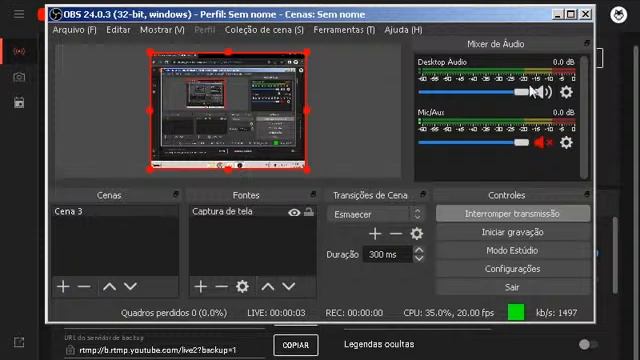640x360 pixels.
Task: Open the Coleção de cena (S) menu
Action: (264, 30)
